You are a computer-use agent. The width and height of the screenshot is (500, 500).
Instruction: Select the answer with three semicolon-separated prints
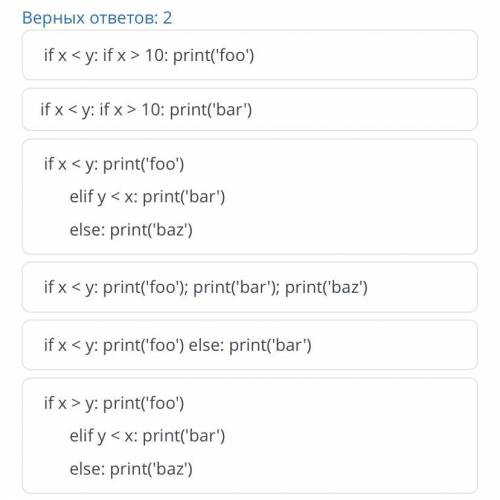coord(250,287)
